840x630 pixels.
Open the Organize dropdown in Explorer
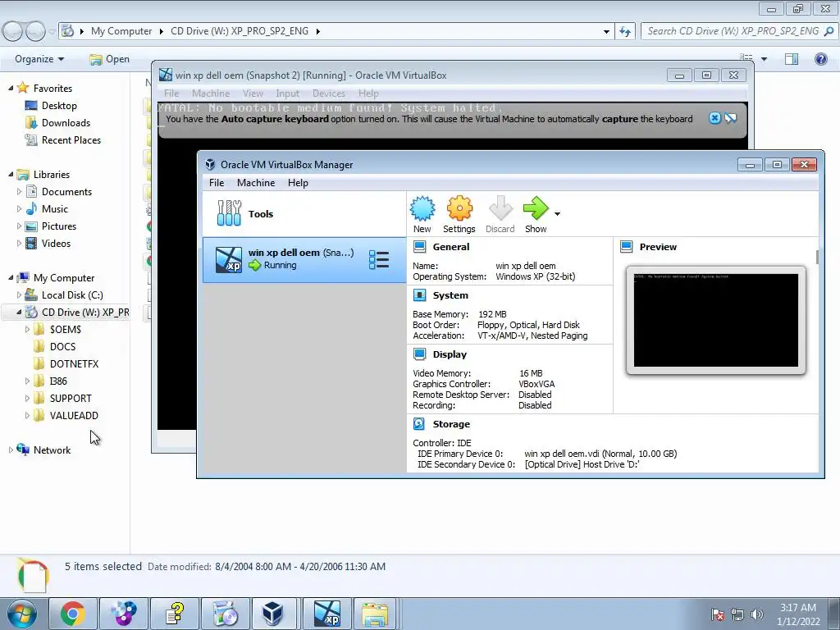39,59
